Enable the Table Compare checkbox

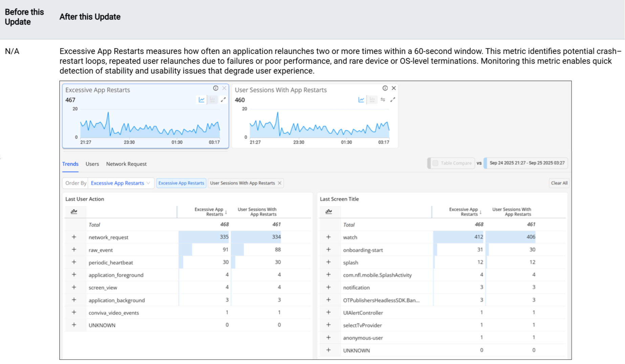click(x=435, y=163)
